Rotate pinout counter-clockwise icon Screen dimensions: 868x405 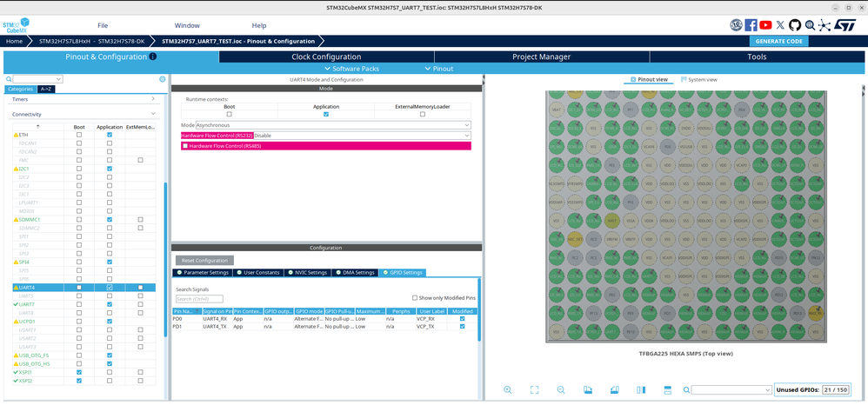click(x=614, y=389)
